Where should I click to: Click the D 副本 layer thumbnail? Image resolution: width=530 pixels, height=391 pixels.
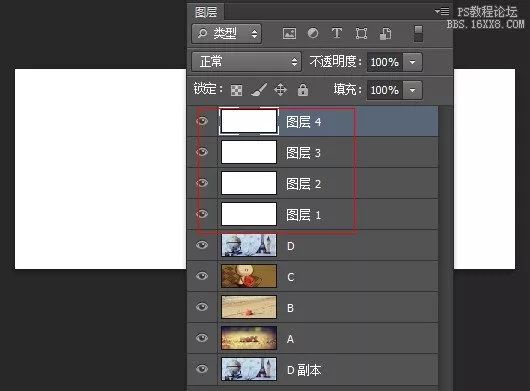click(x=249, y=369)
